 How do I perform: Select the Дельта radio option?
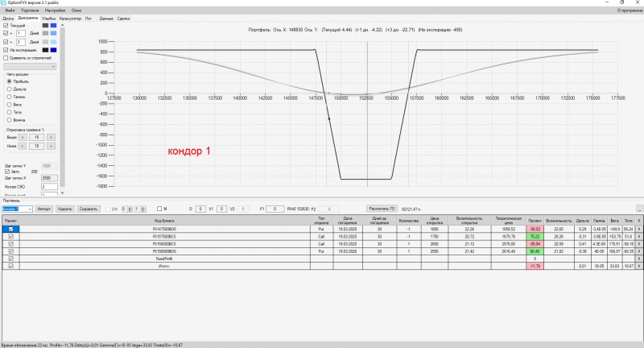9,89
